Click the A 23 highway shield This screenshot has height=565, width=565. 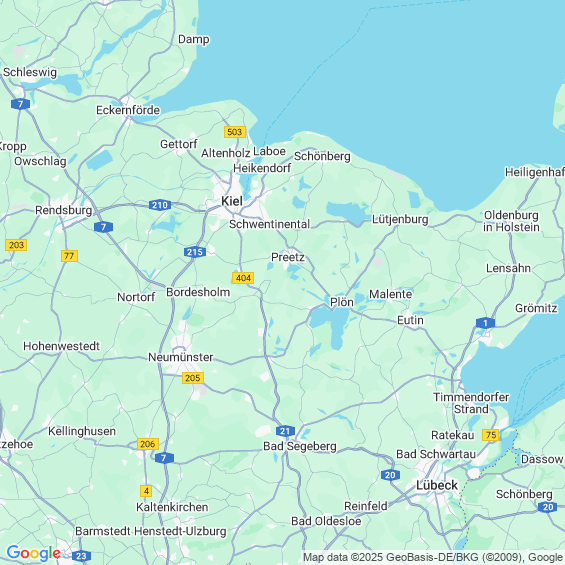pyautogui.click(x=81, y=556)
